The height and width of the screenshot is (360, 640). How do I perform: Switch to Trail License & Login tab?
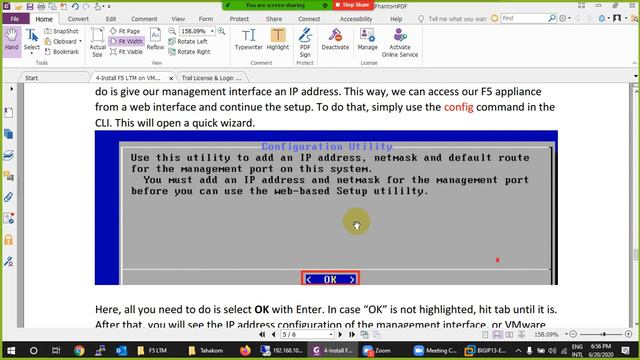click(x=211, y=78)
